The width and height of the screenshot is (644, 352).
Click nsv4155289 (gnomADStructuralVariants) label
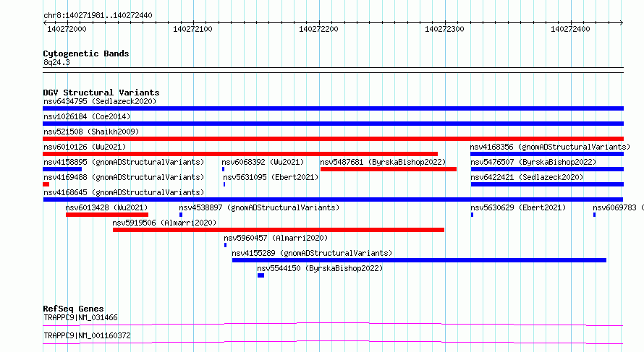(312, 253)
